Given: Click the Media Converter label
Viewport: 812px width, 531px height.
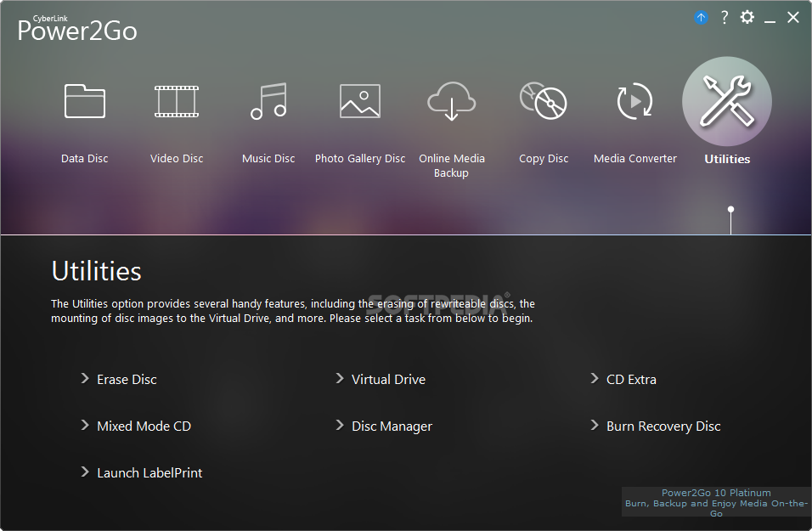Looking at the screenshot, I should tap(634, 159).
